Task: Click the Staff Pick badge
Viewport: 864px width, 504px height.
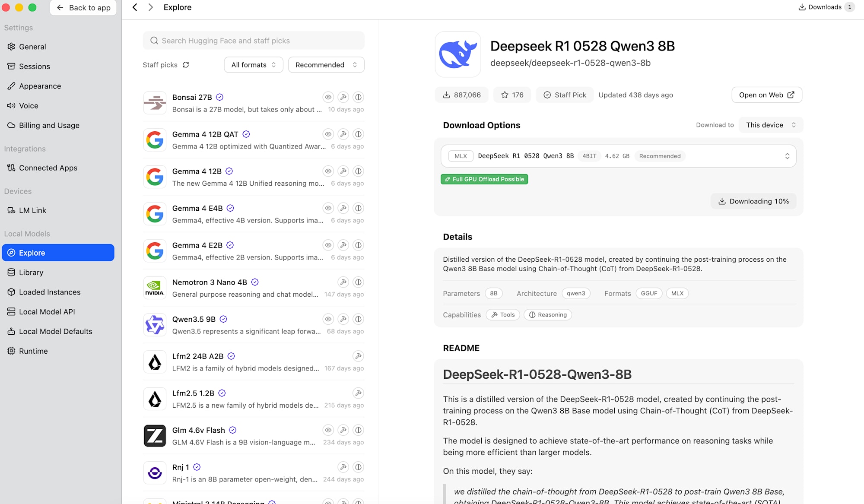Action: pos(565,95)
